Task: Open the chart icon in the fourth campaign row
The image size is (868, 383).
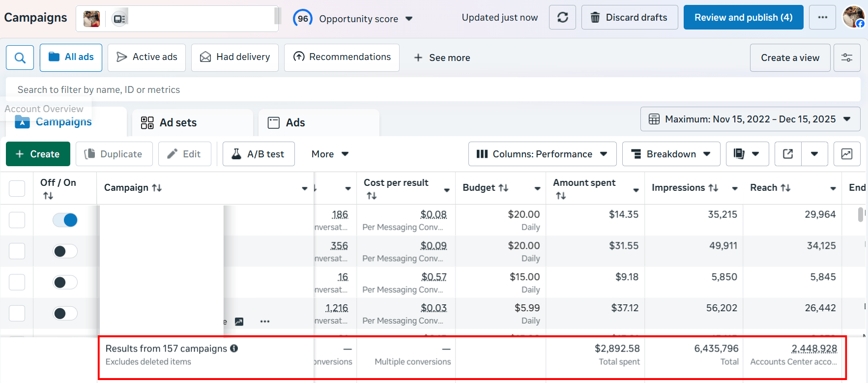Action: pos(239,322)
